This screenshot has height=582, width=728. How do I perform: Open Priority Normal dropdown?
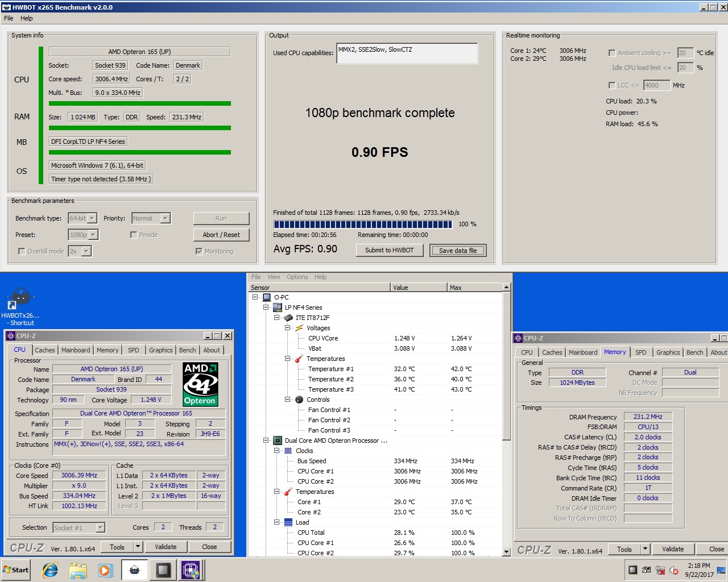165,218
